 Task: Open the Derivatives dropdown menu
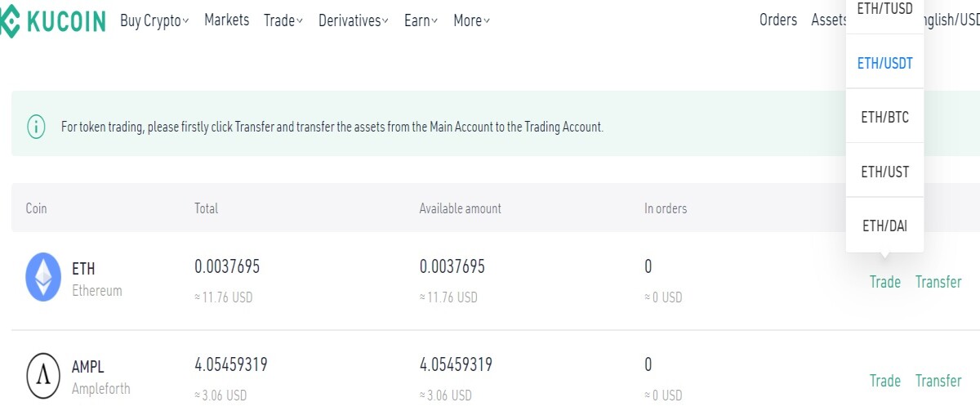pos(354,20)
